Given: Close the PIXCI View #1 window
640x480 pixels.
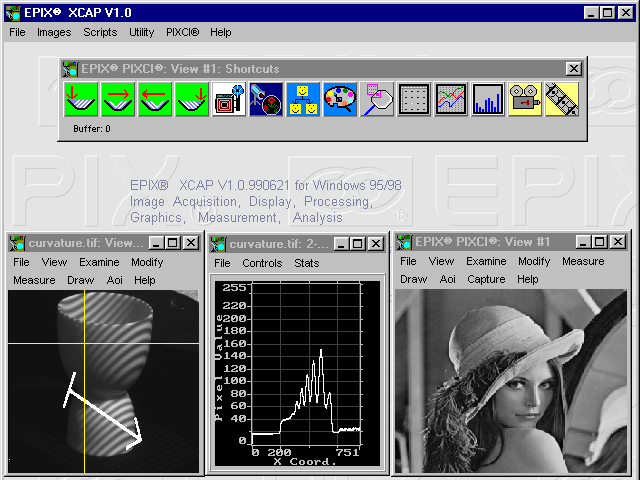Looking at the screenshot, I should point(618,242).
